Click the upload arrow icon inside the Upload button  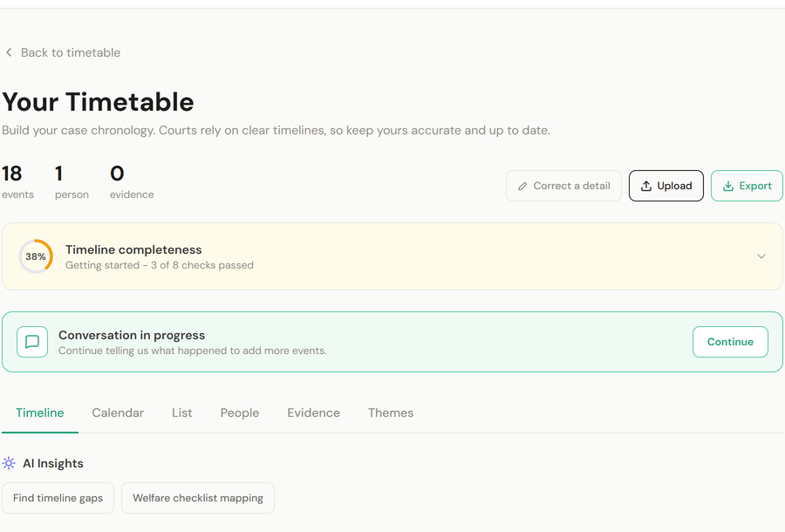pyautogui.click(x=645, y=185)
